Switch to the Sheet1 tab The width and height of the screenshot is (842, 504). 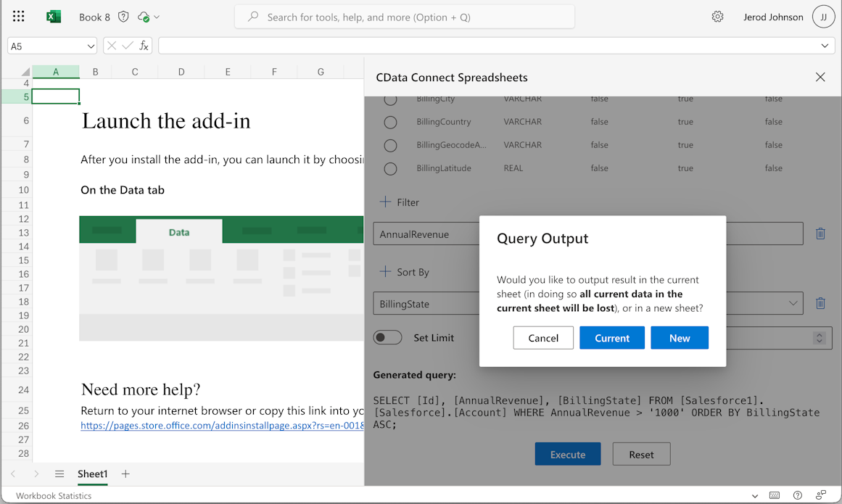coord(93,474)
